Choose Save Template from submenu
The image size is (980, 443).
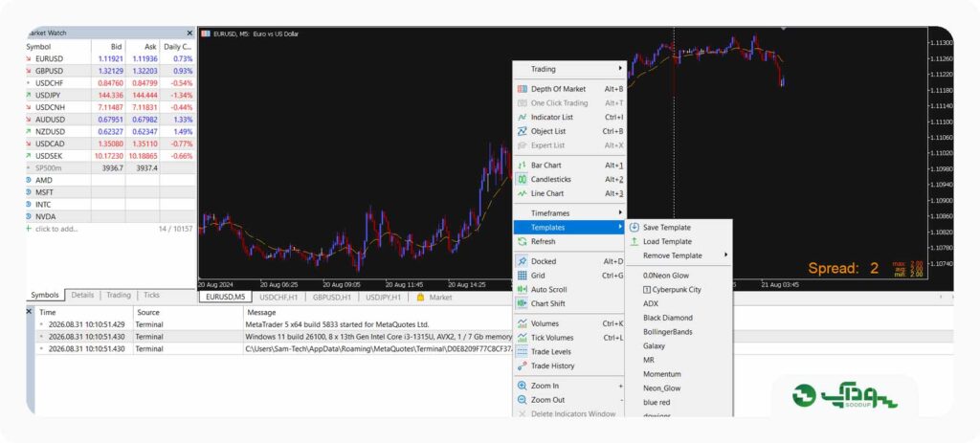[x=679, y=228]
